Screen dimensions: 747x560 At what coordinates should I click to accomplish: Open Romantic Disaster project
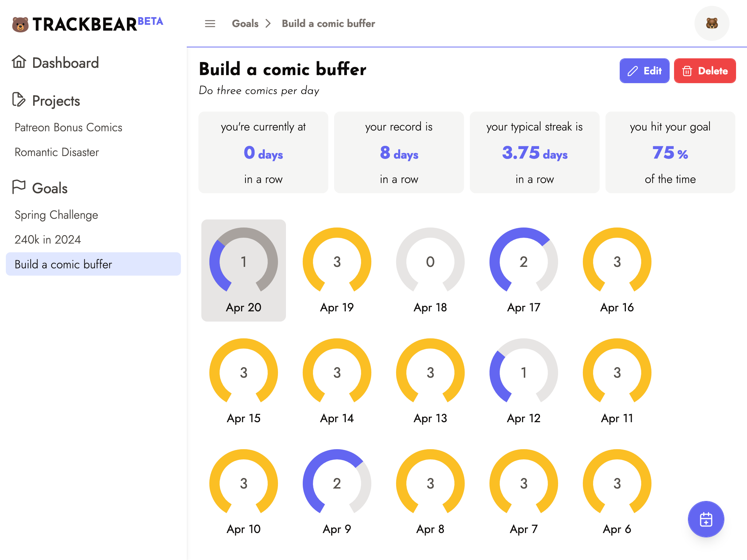tap(57, 152)
